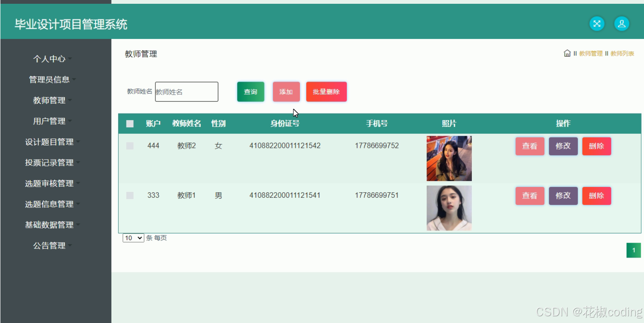Open the rows-per-page dropdown
Screen dimensions: 644x323
pyautogui.click(x=133, y=238)
